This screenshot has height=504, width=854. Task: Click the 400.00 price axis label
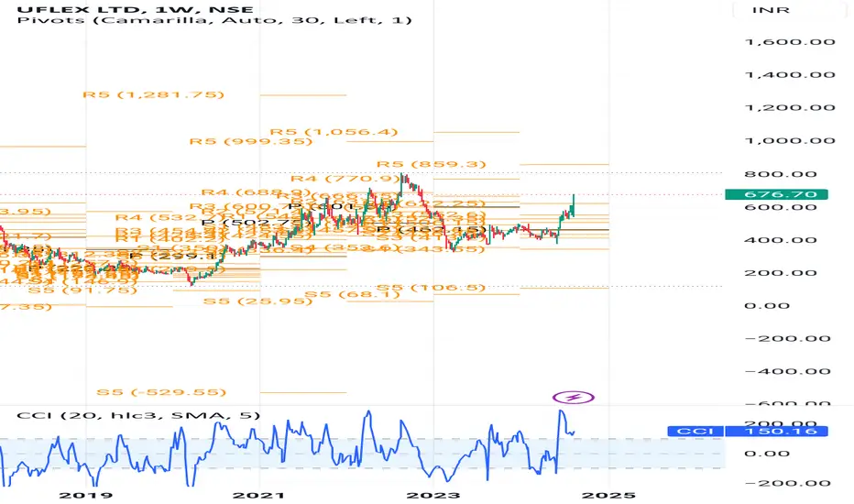(781, 240)
